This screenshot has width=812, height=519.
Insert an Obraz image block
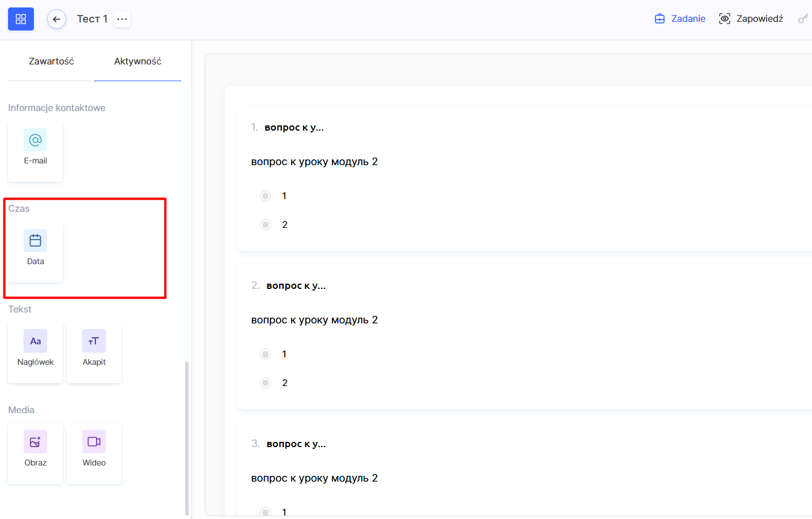[35, 453]
